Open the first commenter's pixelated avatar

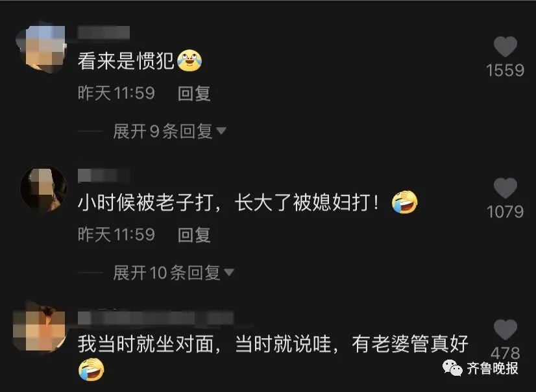[x=41, y=47]
